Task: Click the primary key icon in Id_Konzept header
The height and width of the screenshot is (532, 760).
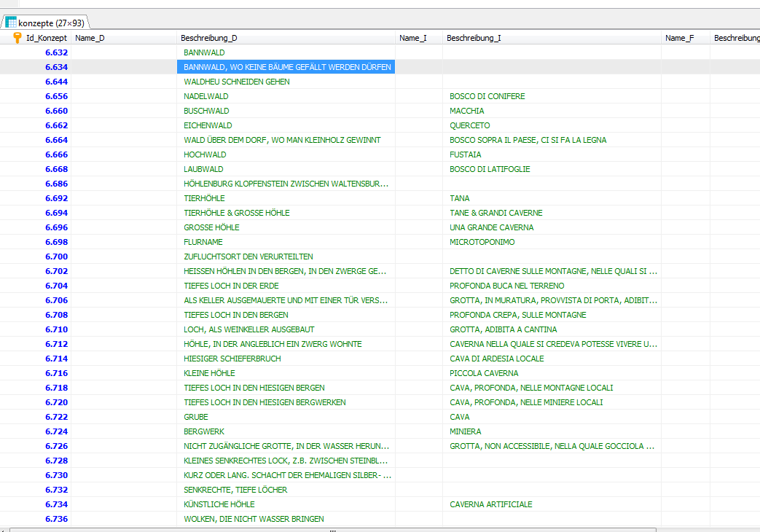Action: pyautogui.click(x=17, y=38)
